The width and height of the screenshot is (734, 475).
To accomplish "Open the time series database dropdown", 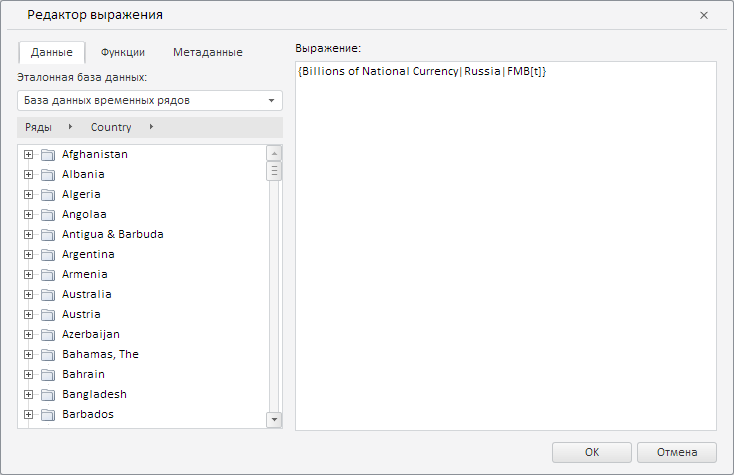I will pyautogui.click(x=271, y=100).
